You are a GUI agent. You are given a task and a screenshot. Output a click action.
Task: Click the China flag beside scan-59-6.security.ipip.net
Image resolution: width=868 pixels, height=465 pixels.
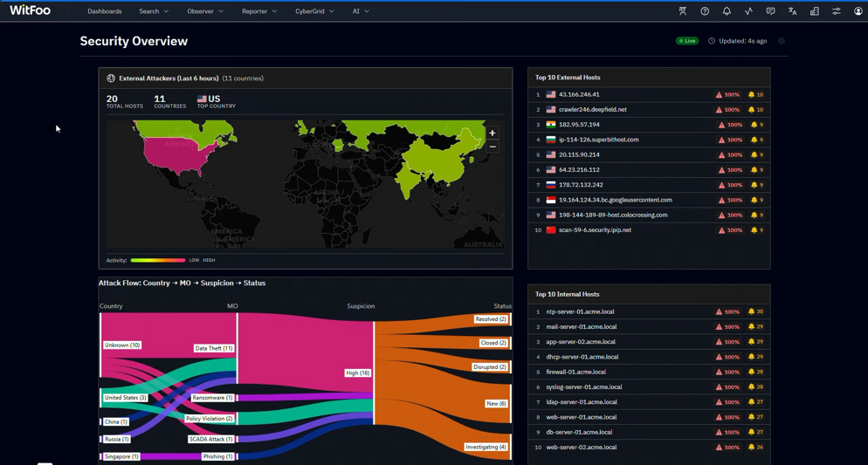tap(551, 230)
